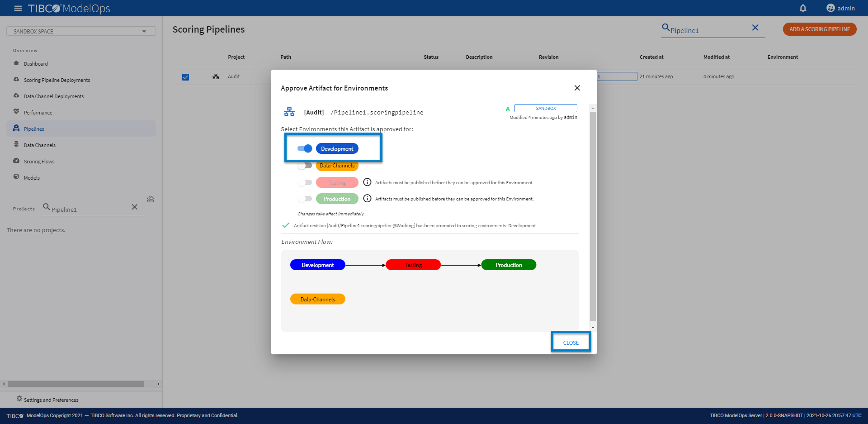Image resolution: width=868 pixels, height=424 pixels.
Task: Click the search magnifier beside top Pipeline1 field
Action: (665, 28)
